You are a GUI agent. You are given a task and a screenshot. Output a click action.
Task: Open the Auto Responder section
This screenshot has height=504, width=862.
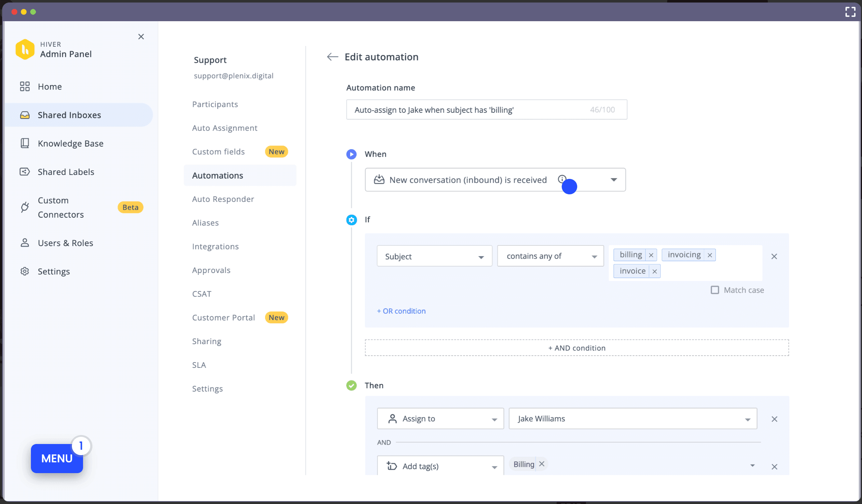click(223, 199)
